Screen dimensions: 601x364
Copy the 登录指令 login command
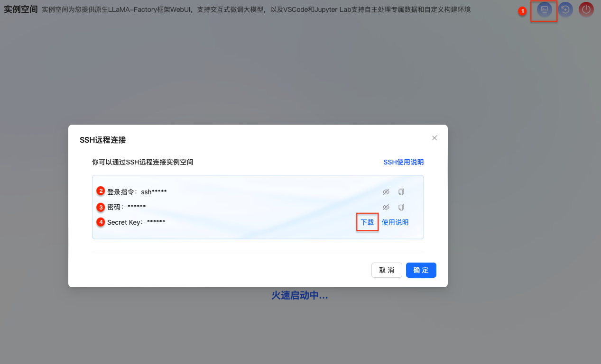coord(401,192)
